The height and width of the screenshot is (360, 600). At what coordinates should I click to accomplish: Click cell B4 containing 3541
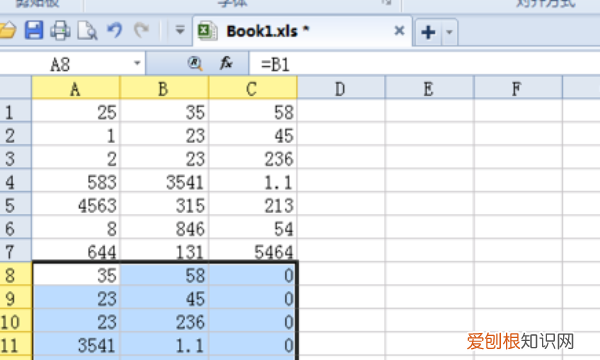[164, 181]
